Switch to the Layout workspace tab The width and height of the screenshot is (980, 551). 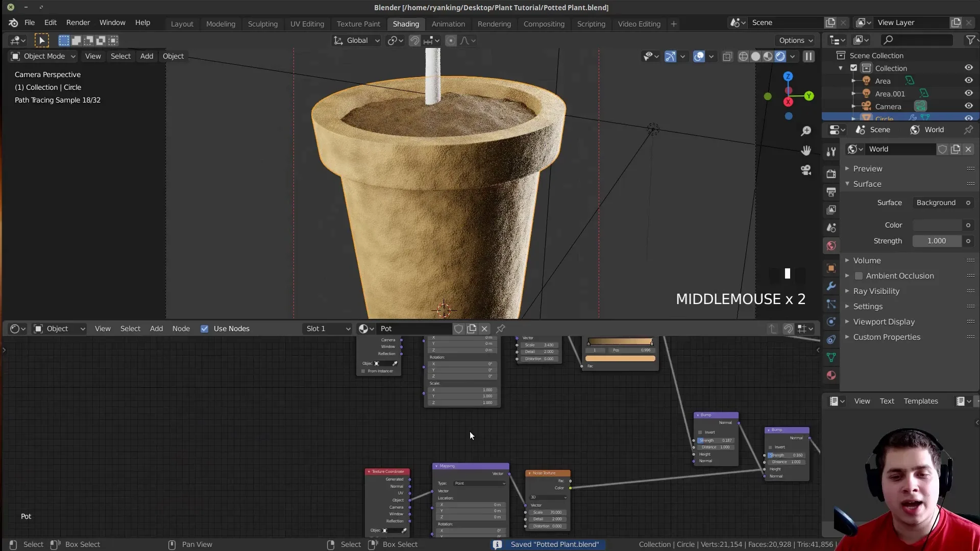[x=182, y=24]
